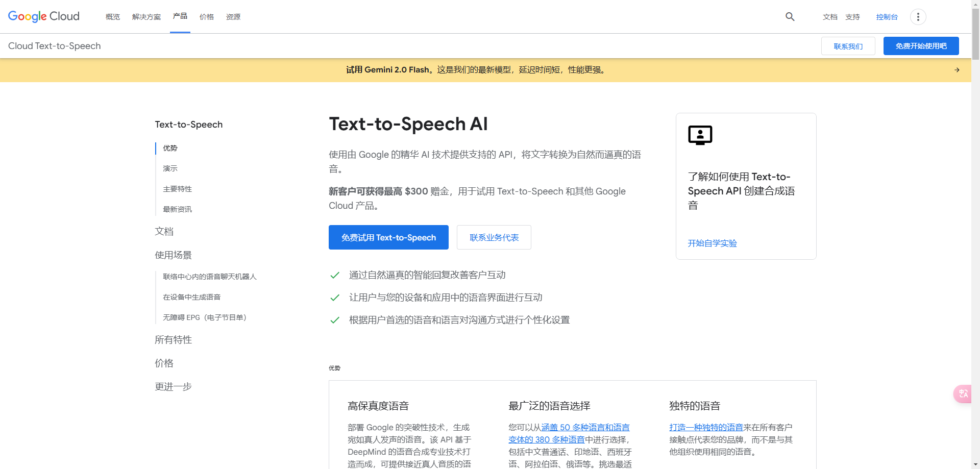The image size is (980, 469).
Task: Click the 联系业务代表 button
Action: pos(494,237)
